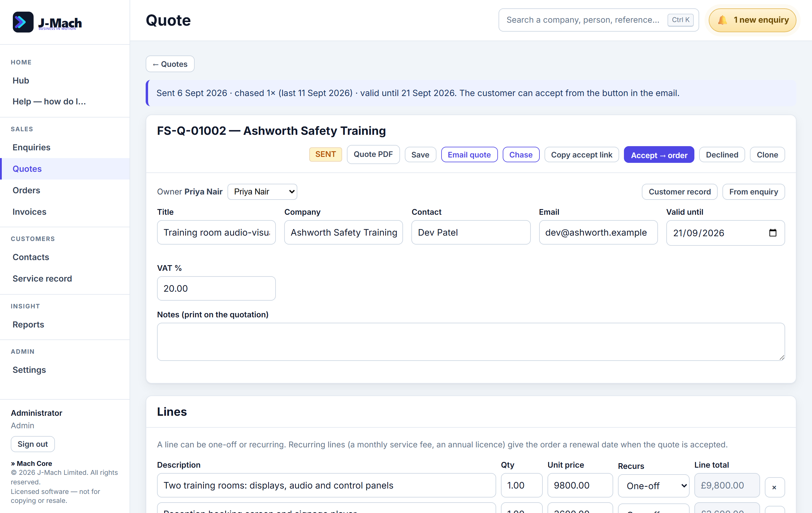Edit the 9800.00 unit price field
The image size is (812, 513).
580,485
